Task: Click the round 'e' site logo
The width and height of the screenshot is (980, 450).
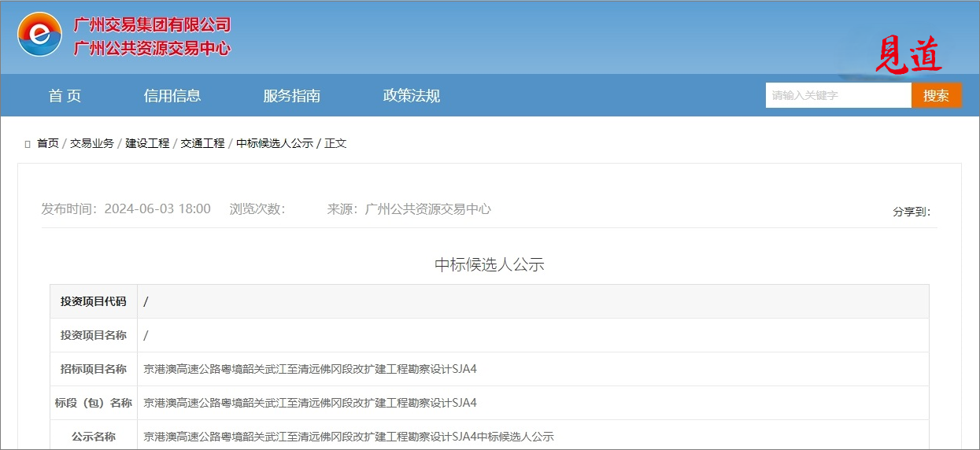Action: coord(40,35)
